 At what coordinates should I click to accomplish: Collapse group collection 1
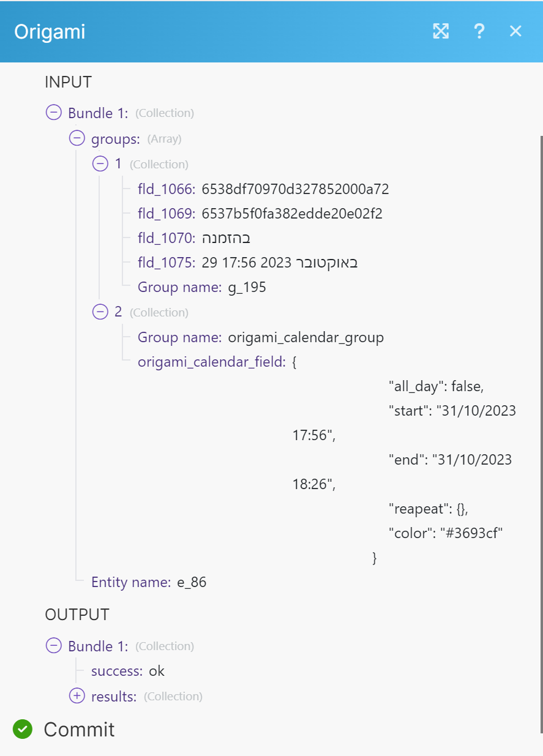[100, 163]
